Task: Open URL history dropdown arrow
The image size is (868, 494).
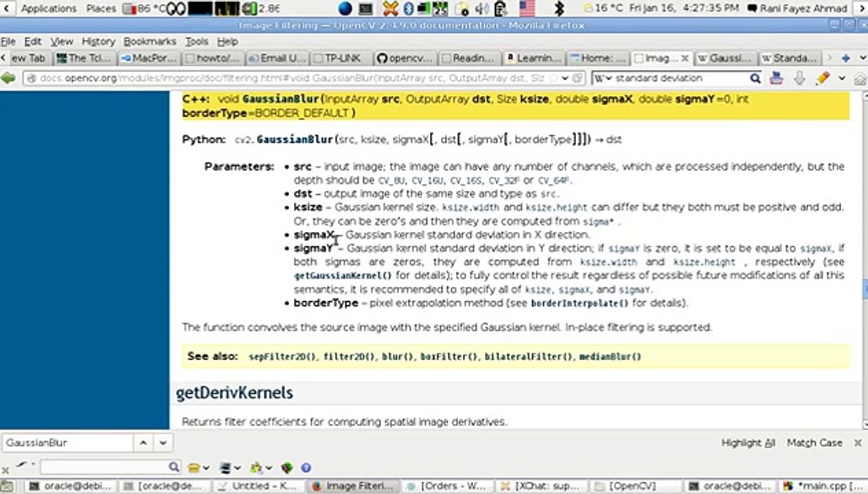Action: point(566,78)
